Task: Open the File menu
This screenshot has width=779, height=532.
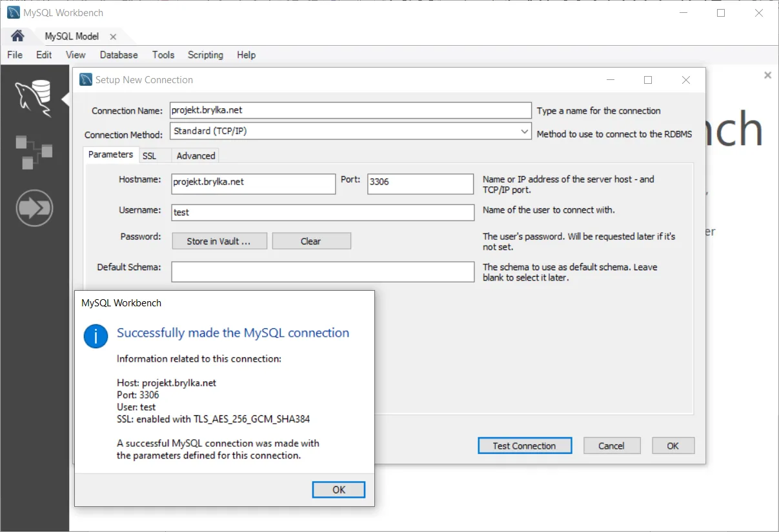Action: [x=15, y=55]
